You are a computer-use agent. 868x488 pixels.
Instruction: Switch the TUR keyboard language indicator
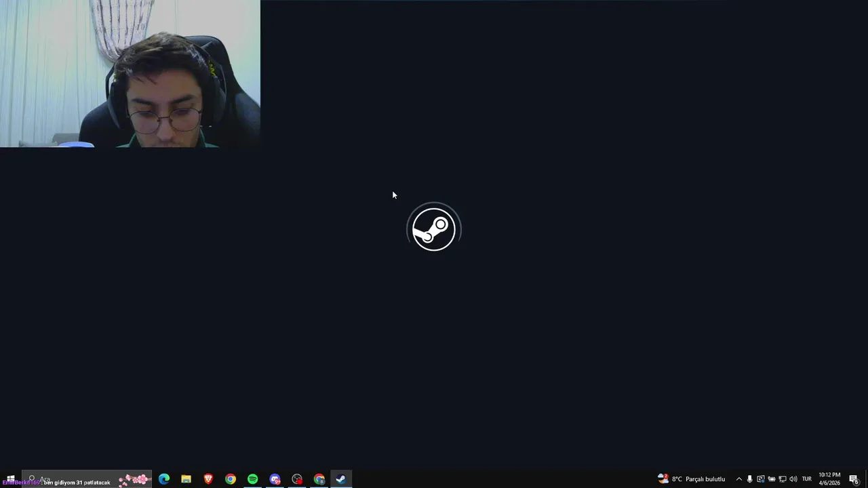click(x=807, y=479)
